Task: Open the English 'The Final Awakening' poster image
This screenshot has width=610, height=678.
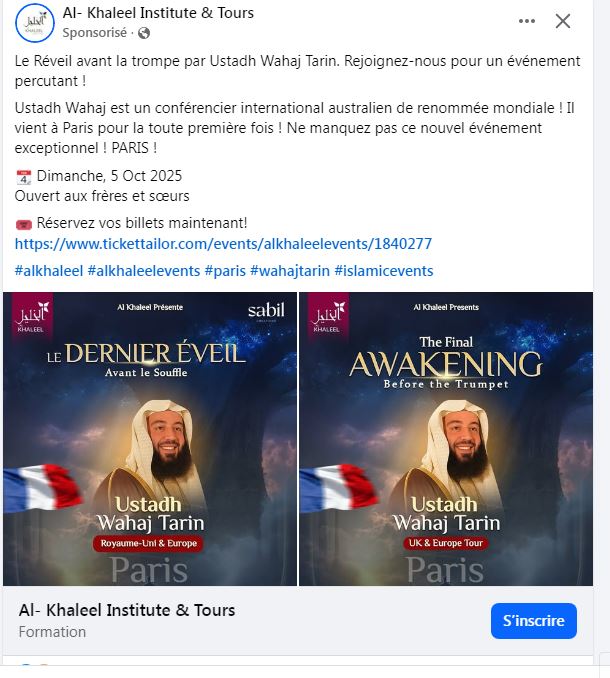Action: point(446,439)
